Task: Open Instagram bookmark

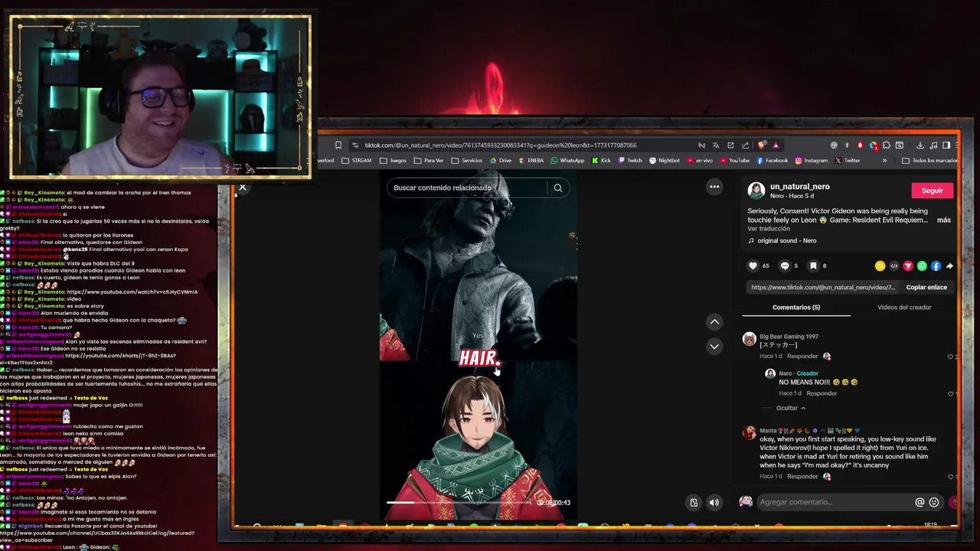Action: [811, 161]
